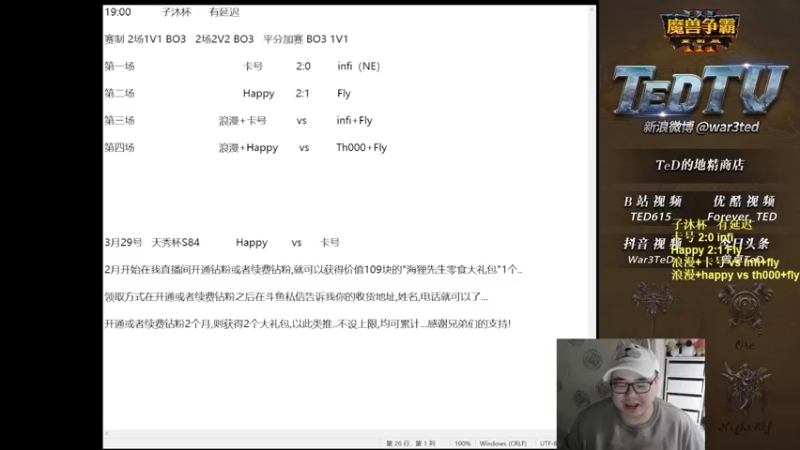
Task: Click the 100% zoom level in status bar
Action: tap(462, 443)
